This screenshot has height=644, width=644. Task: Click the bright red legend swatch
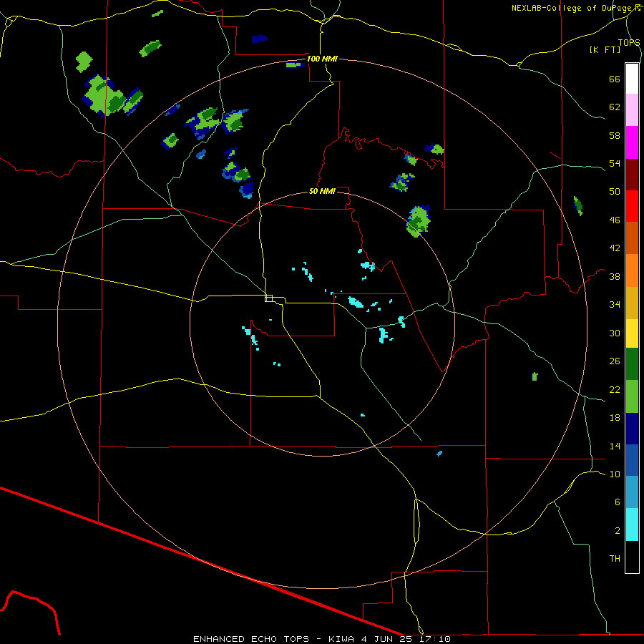(632, 206)
